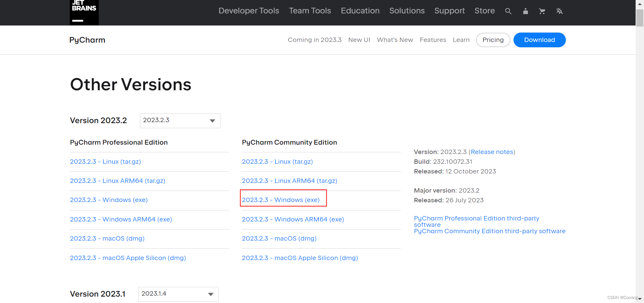Navigate to the What's New page
Screen dimensions: 644x303
[395, 40]
